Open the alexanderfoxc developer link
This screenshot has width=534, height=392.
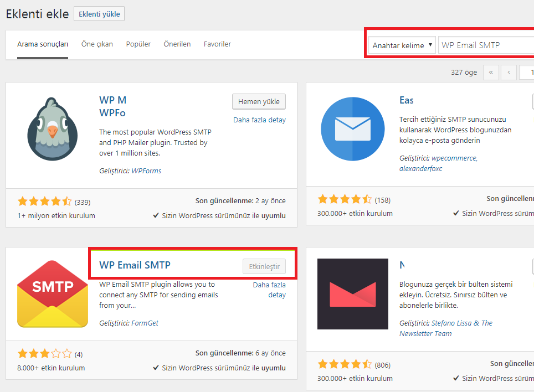(x=420, y=168)
